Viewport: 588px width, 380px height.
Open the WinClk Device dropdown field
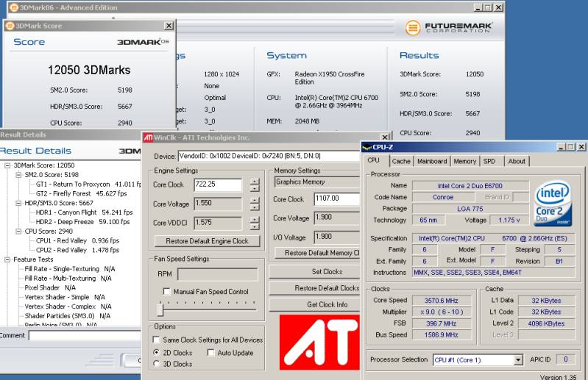[269, 156]
